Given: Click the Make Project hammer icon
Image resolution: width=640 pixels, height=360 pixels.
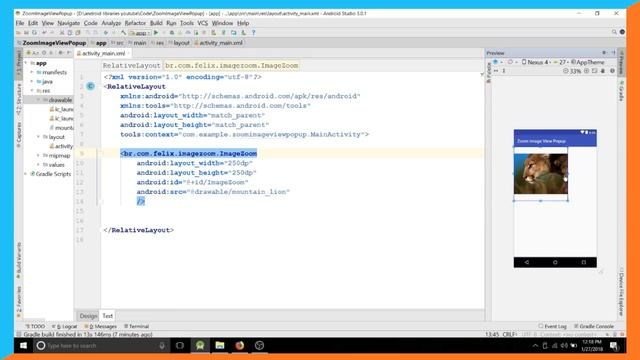Looking at the screenshot, I should [x=123, y=33].
